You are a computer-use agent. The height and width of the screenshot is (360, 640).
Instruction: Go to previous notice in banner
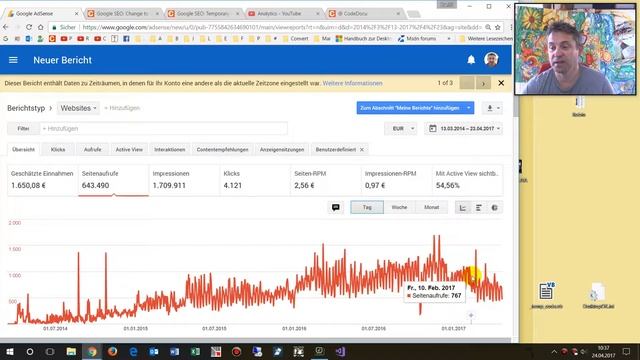click(x=467, y=83)
